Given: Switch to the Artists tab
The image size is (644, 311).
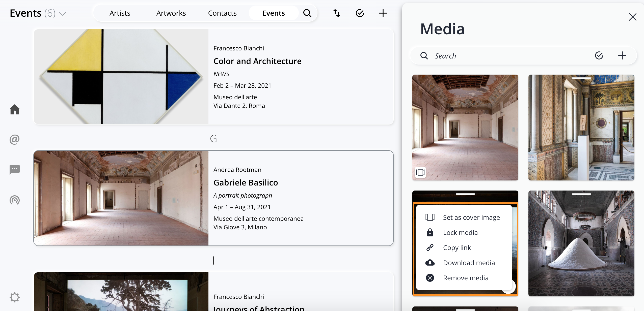Looking at the screenshot, I should point(120,13).
